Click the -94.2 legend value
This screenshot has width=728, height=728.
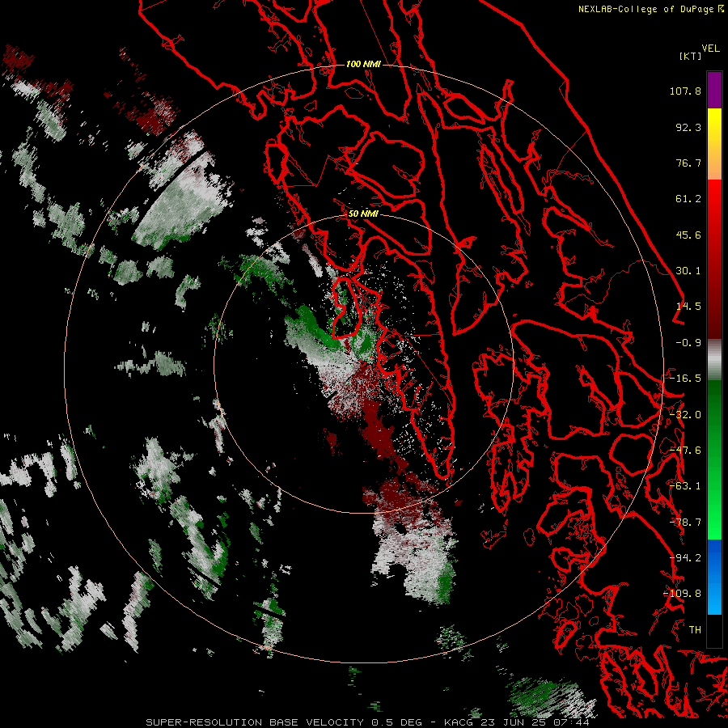click(x=685, y=558)
